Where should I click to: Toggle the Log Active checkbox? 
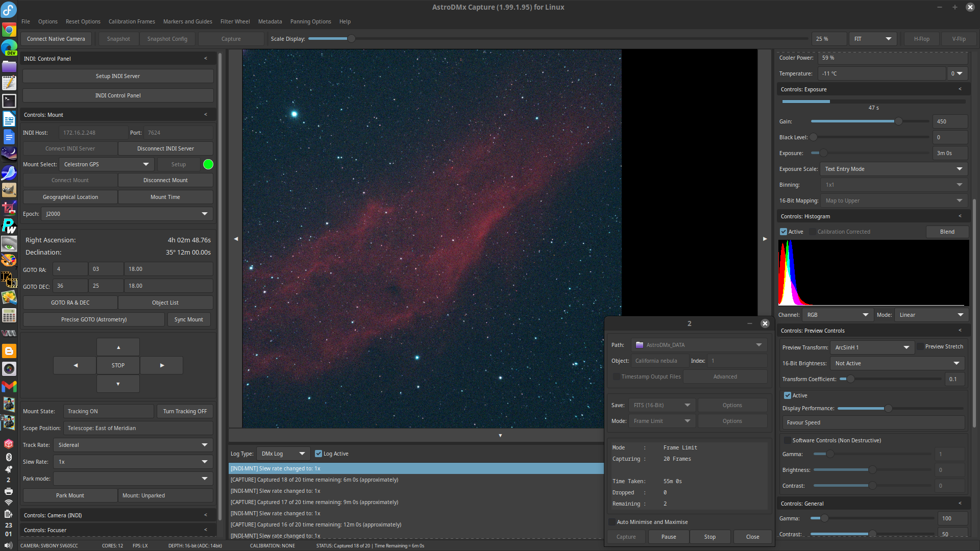318,454
